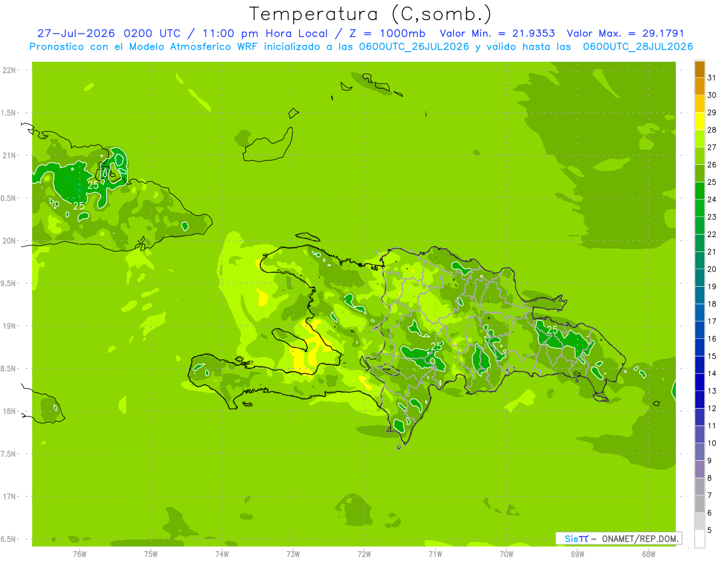Click the teal legend swatch between 19 and 20
The width and height of the screenshot is (728, 562).
pos(699,278)
